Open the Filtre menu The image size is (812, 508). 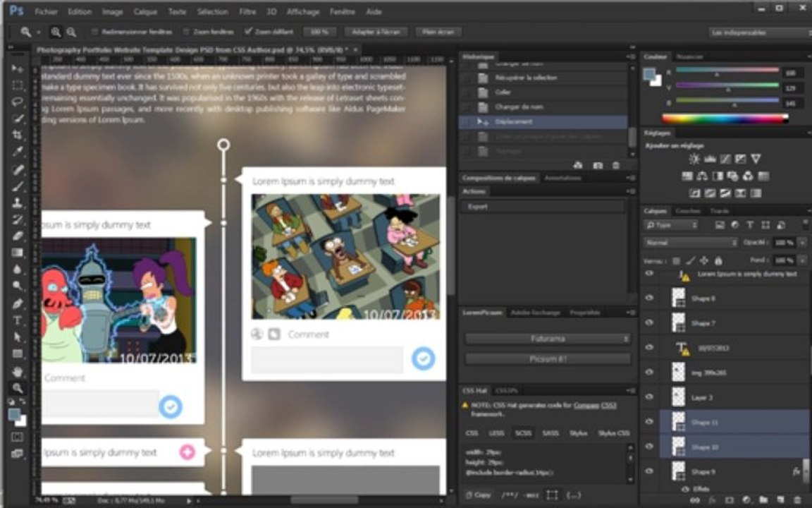tap(247, 11)
